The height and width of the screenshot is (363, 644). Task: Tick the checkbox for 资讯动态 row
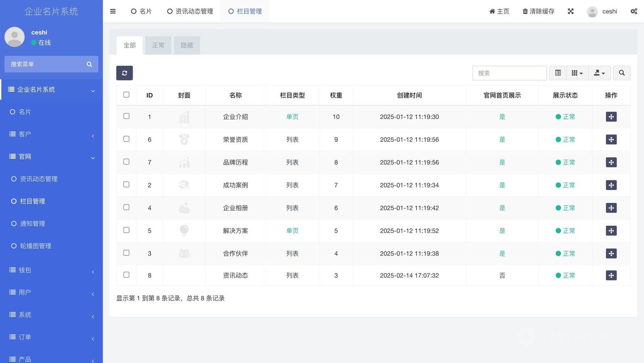[126, 275]
